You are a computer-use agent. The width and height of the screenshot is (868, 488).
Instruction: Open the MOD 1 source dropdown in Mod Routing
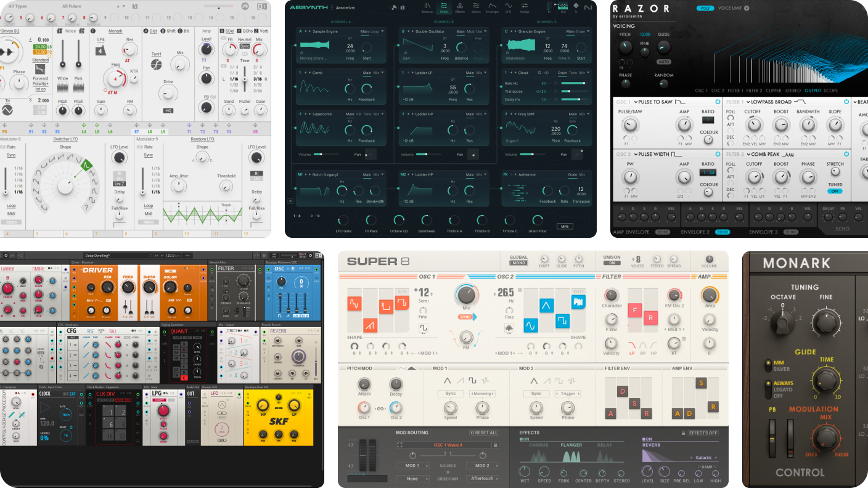412,466
